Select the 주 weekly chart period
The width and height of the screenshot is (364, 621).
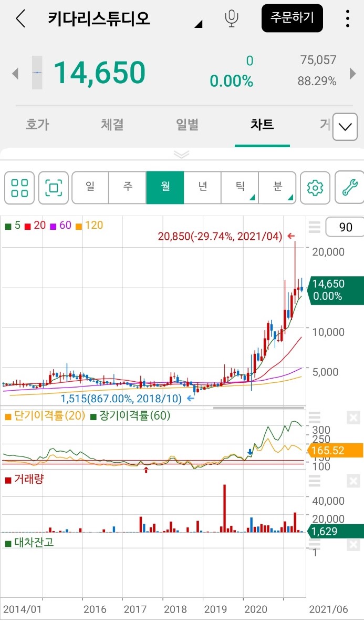click(x=128, y=188)
